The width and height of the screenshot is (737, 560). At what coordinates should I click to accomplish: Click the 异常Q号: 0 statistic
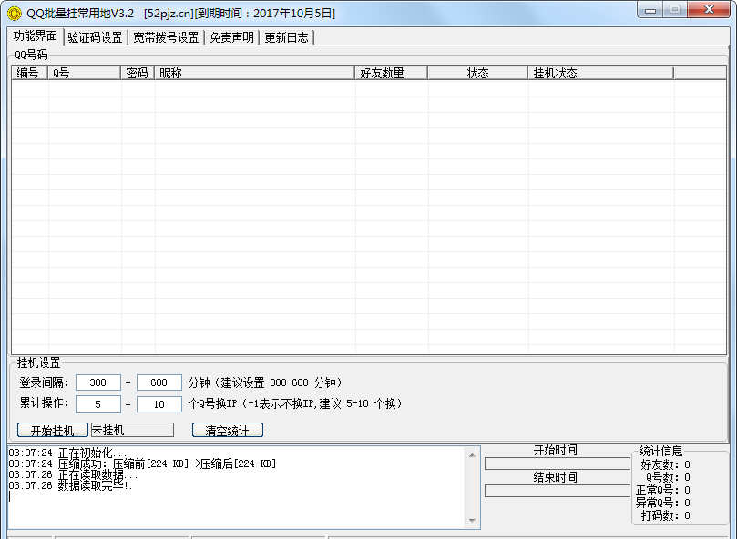662,503
